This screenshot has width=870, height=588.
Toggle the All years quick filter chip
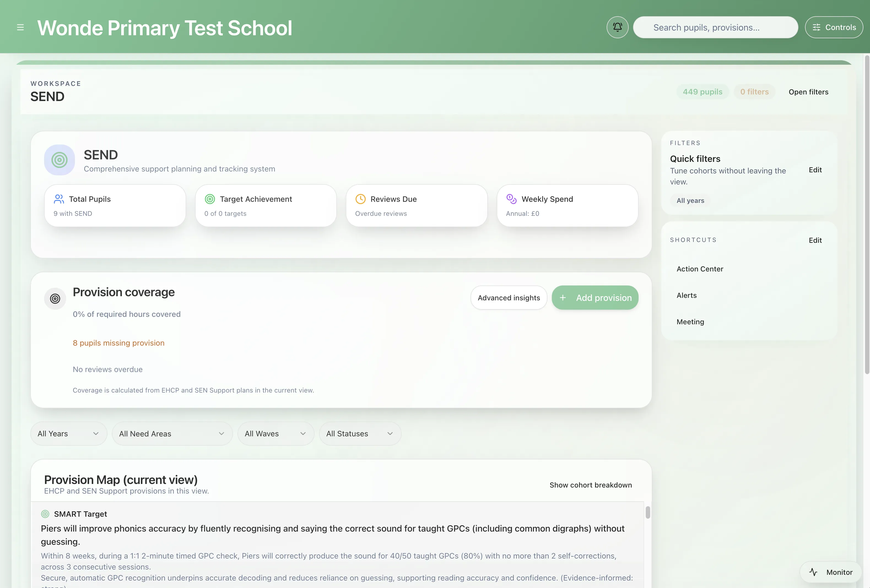(x=690, y=200)
